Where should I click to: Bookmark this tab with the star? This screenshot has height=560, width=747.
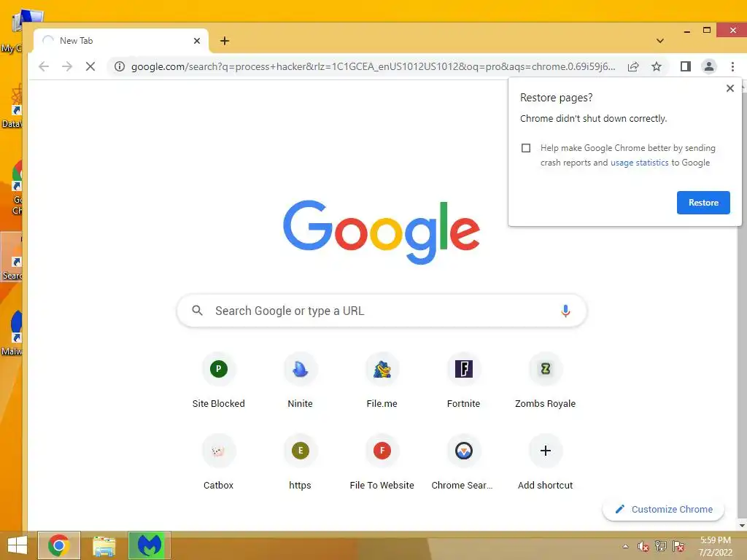tap(657, 66)
